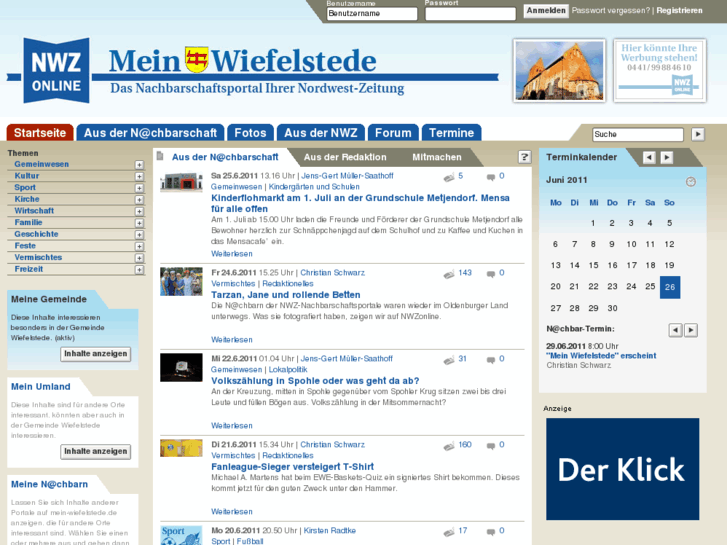Expand the Familie theme

pos(139,223)
